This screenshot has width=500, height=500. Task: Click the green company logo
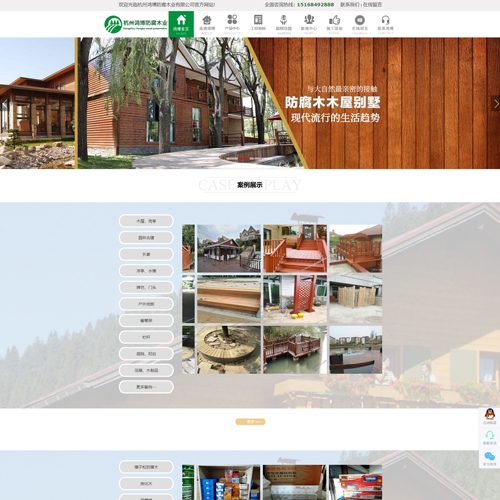tap(135, 24)
